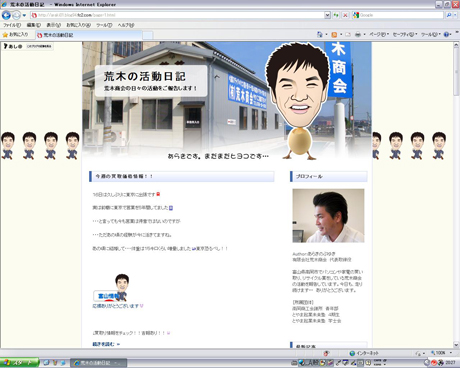The image size is (460, 368).
Task: Open the ツール(T) menu in menu bar
Action: 104,25
